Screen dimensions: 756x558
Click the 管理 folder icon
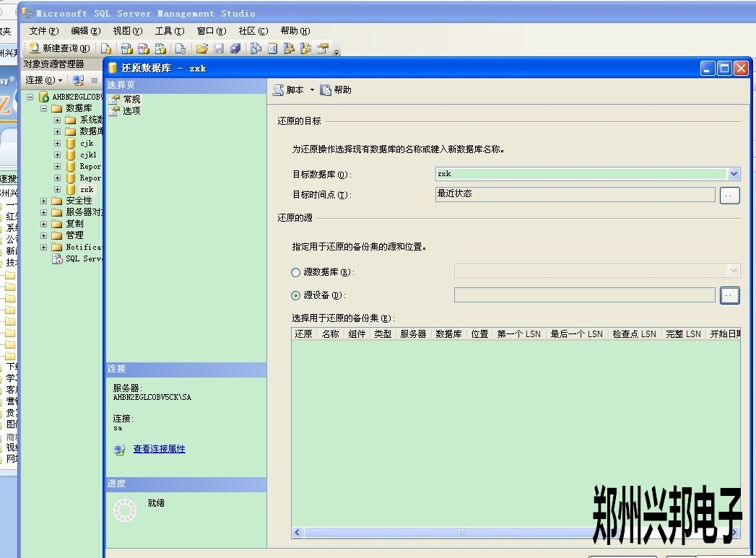coord(57,235)
